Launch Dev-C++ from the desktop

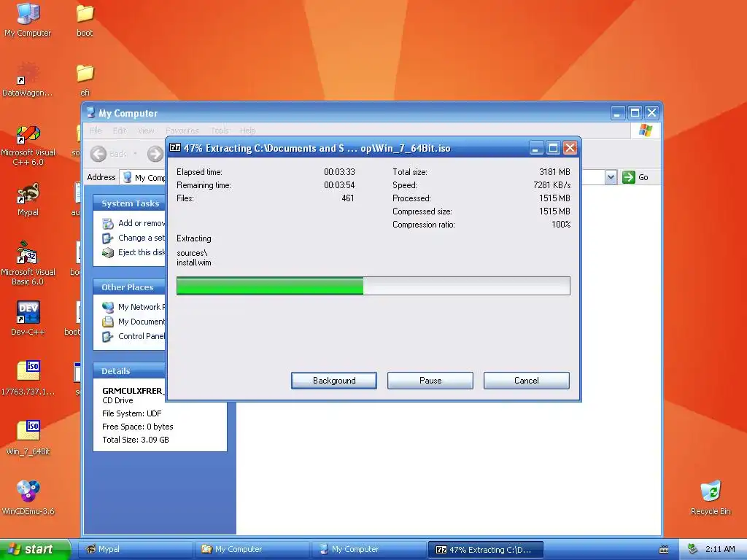[28, 318]
